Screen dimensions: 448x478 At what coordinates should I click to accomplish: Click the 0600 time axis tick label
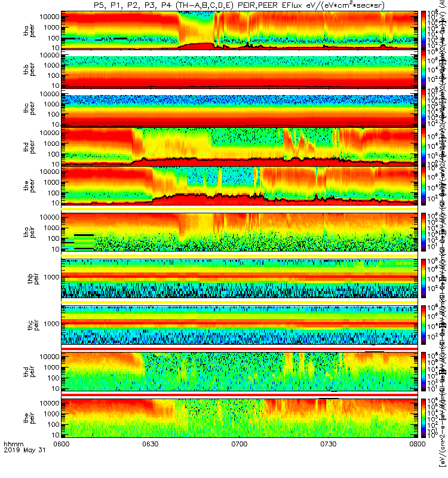(62, 444)
